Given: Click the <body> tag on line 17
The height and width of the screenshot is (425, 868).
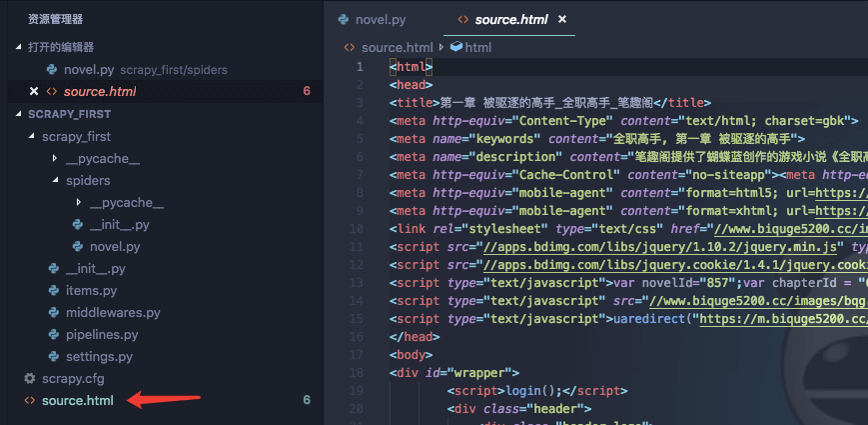Looking at the screenshot, I should point(411,354).
